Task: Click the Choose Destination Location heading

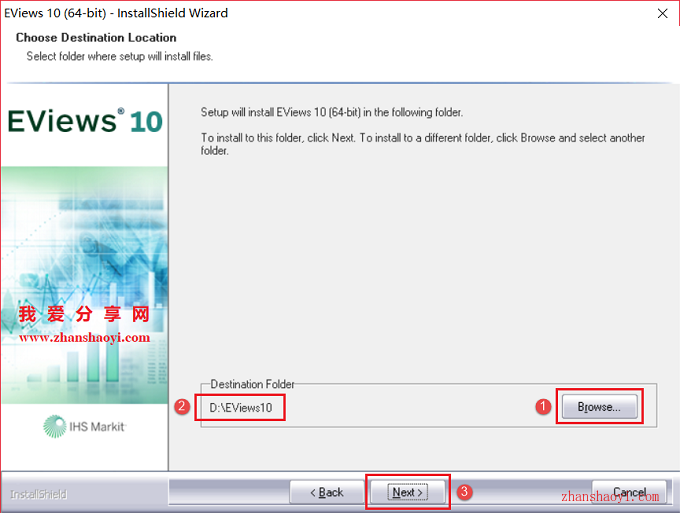Action: click(96, 38)
